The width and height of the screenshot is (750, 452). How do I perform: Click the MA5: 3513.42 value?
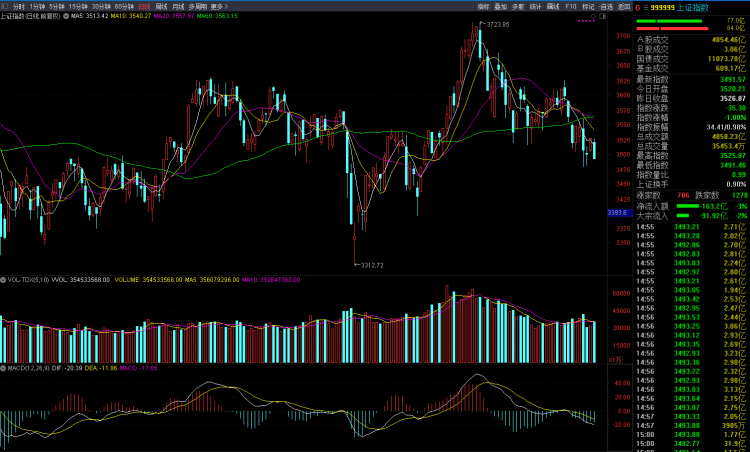[x=89, y=16]
